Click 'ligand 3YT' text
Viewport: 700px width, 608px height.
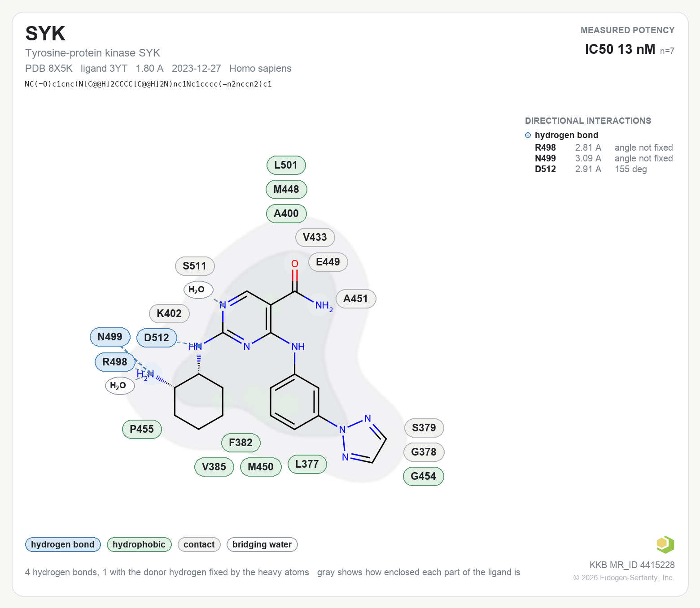point(104,68)
